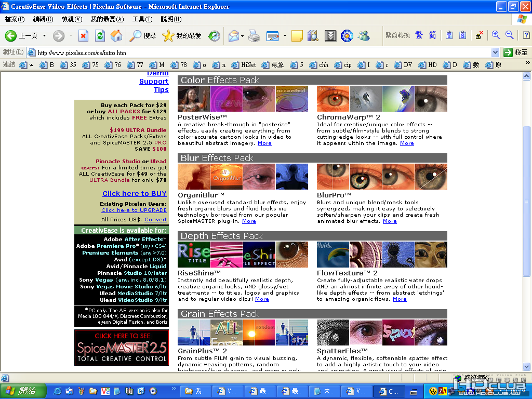Viewport: 532px width, 399px height.
Task: Click the Stop loading toolbar icon
Action: click(x=83, y=36)
